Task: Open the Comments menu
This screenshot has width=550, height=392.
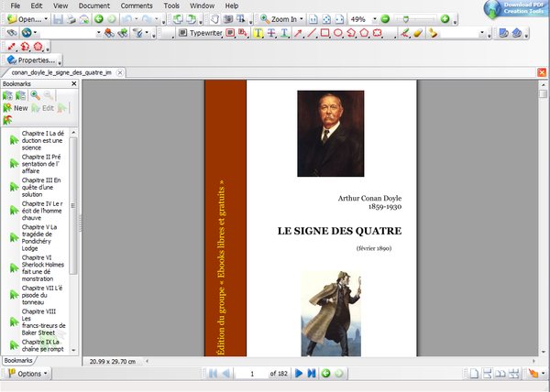Action: (x=137, y=5)
